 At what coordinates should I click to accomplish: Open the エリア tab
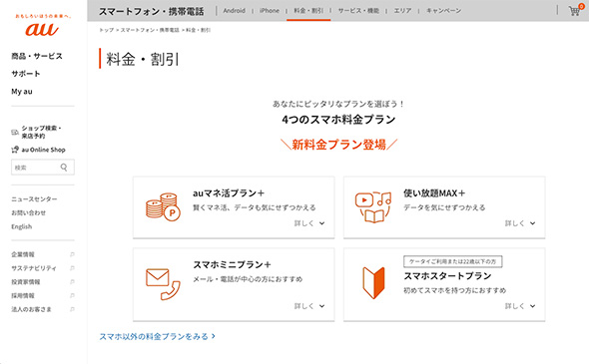(402, 11)
